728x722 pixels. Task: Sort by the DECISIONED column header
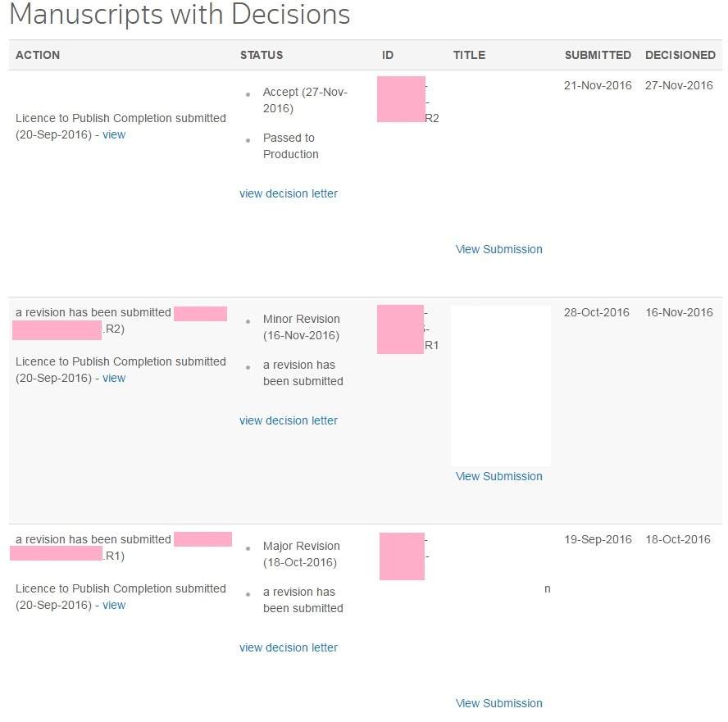tap(680, 55)
